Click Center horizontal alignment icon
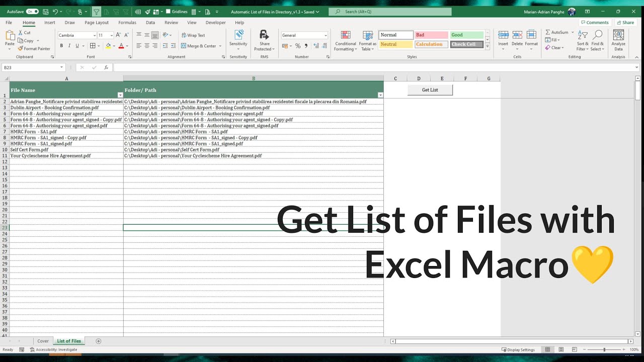Viewport: 644px width, 362px height. (147, 46)
